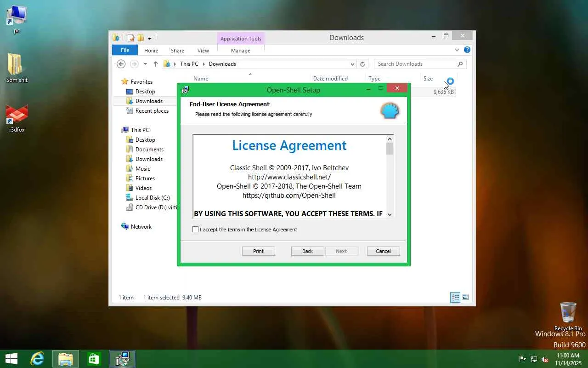The image size is (588, 368).
Task: Open the taskbar clock and date
Action: click(568, 359)
